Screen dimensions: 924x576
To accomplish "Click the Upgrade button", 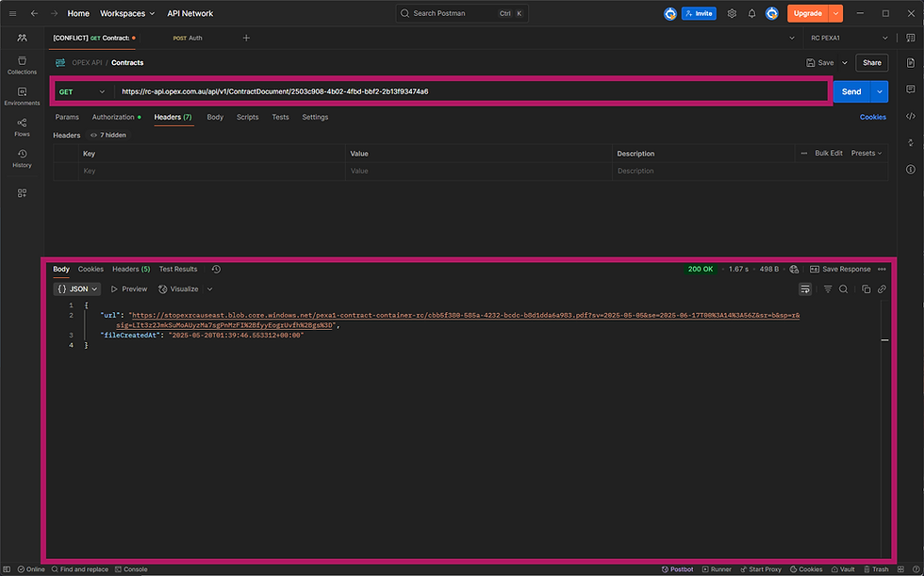I will click(808, 13).
